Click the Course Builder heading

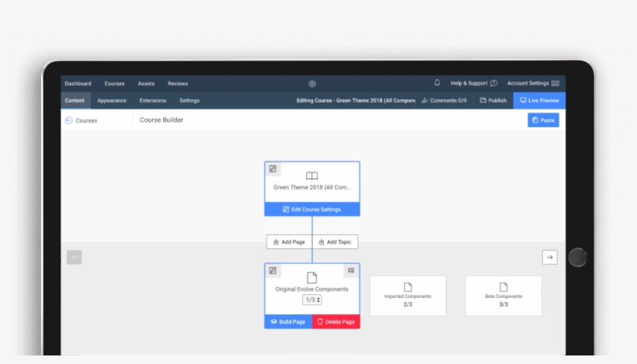point(162,120)
